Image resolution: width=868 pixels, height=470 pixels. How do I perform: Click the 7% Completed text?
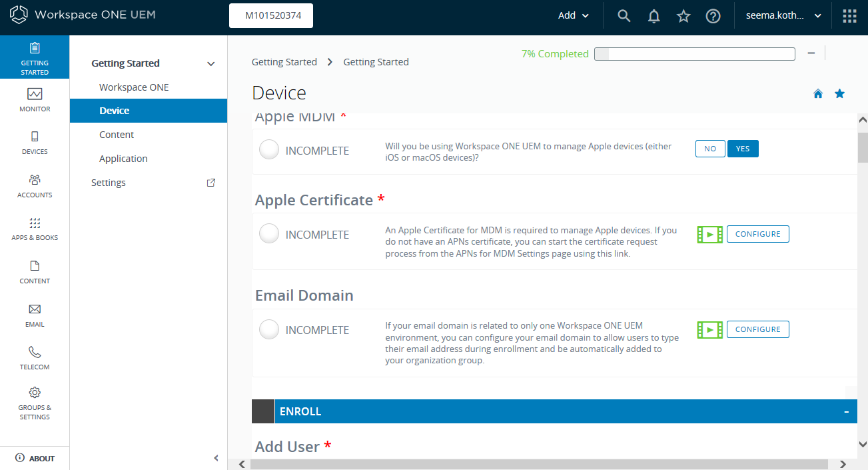pyautogui.click(x=555, y=54)
